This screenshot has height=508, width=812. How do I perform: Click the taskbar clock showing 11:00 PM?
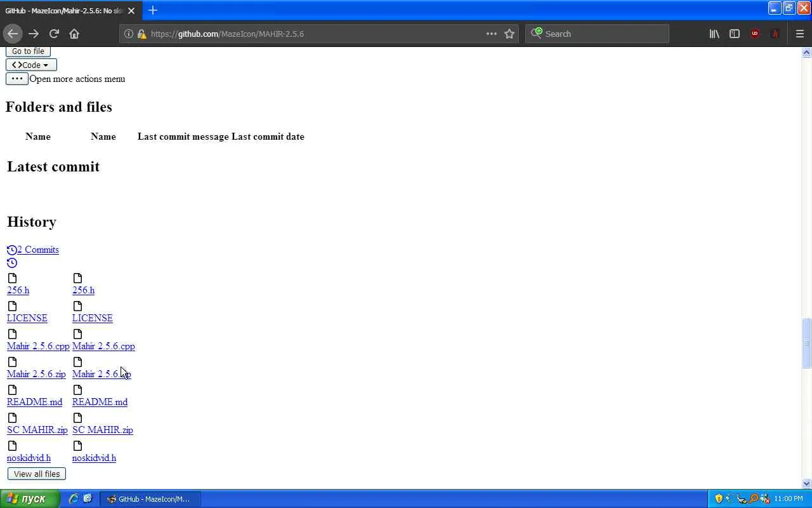coord(789,498)
